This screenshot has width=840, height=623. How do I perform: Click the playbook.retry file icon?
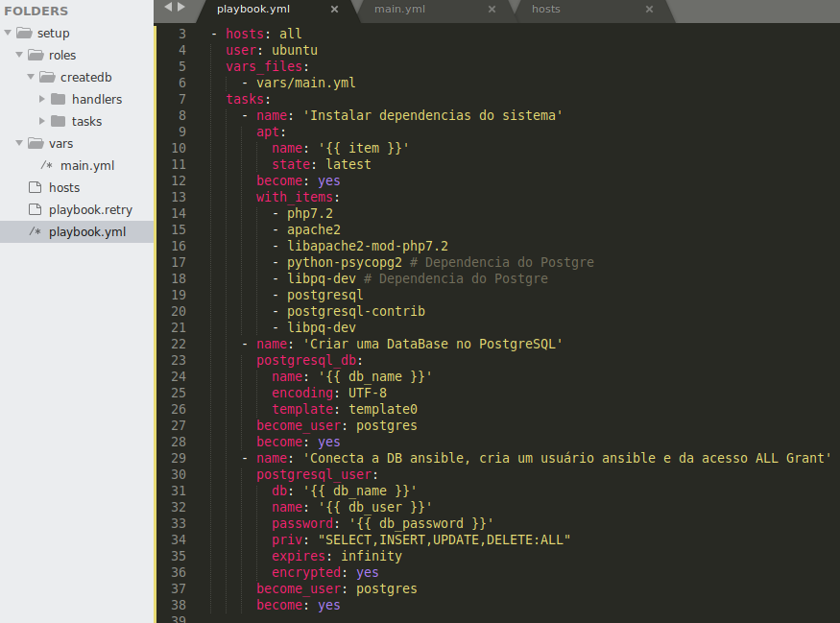point(36,209)
